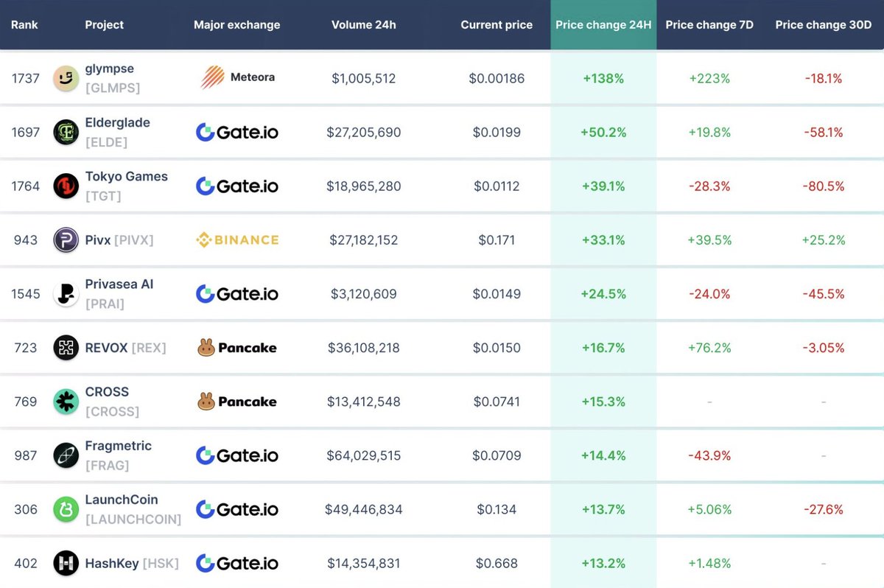Open the glympse [GLMPS] project name
Viewport: 884px width, 588px height.
click(x=113, y=78)
